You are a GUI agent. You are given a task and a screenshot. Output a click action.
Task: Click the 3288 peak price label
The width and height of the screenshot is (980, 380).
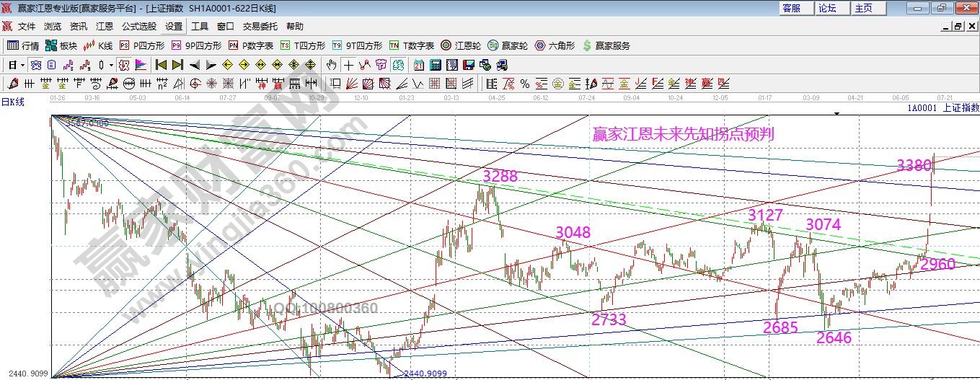(x=500, y=176)
